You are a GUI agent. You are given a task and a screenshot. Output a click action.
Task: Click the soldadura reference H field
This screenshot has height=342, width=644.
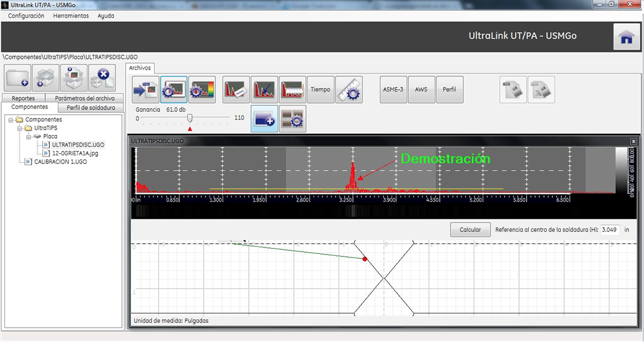610,230
